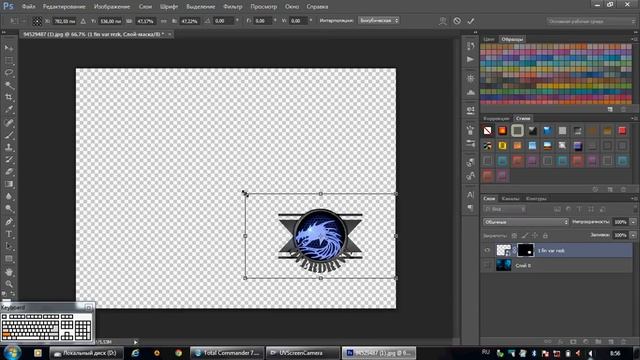
Task: Click the 'Слой 0' layer thumbnail
Action: coord(503,265)
